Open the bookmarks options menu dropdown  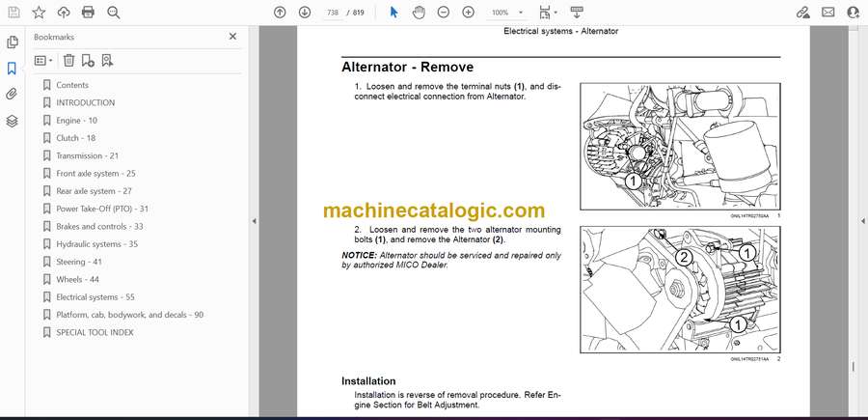[x=43, y=60]
